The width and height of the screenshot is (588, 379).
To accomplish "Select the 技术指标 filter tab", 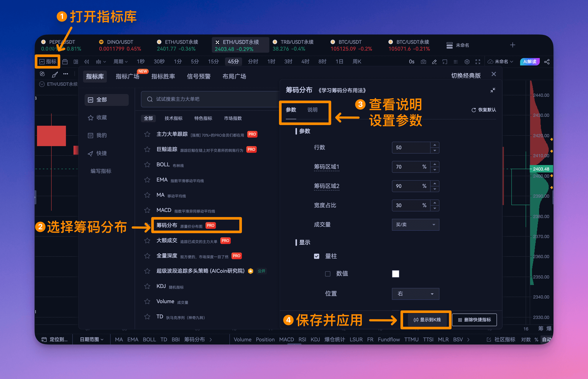I will 173,118.
